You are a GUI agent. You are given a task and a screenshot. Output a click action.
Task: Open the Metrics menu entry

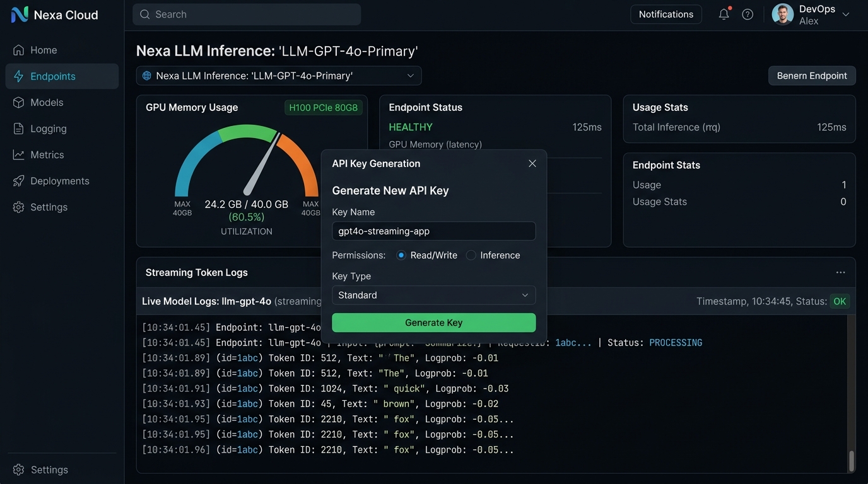point(62,154)
